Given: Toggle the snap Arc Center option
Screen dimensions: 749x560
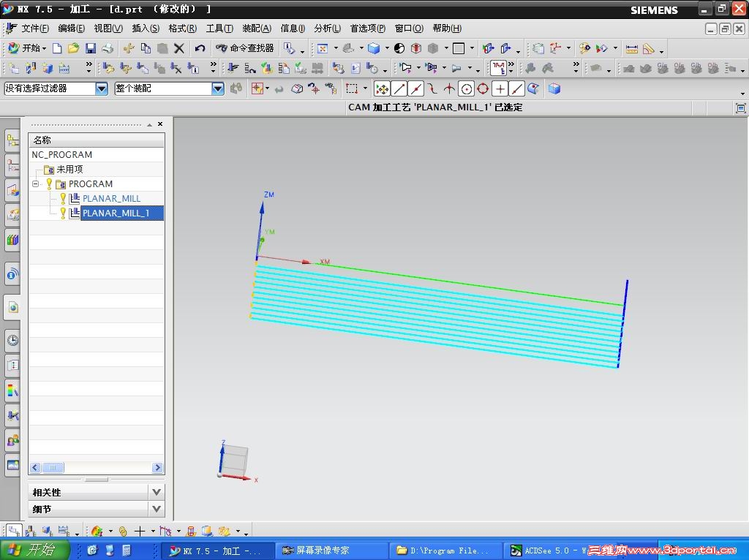Looking at the screenshot, I should (x=466, y=88).
